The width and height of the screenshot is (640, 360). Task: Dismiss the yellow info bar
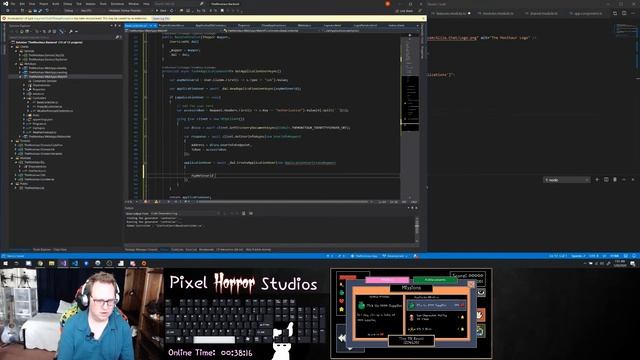coord(424,18)
